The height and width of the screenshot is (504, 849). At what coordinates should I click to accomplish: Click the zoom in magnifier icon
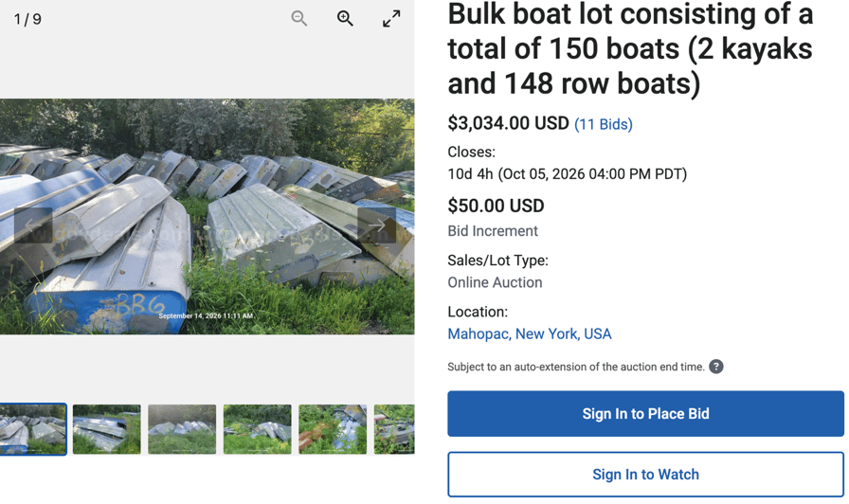coord(345,18)
